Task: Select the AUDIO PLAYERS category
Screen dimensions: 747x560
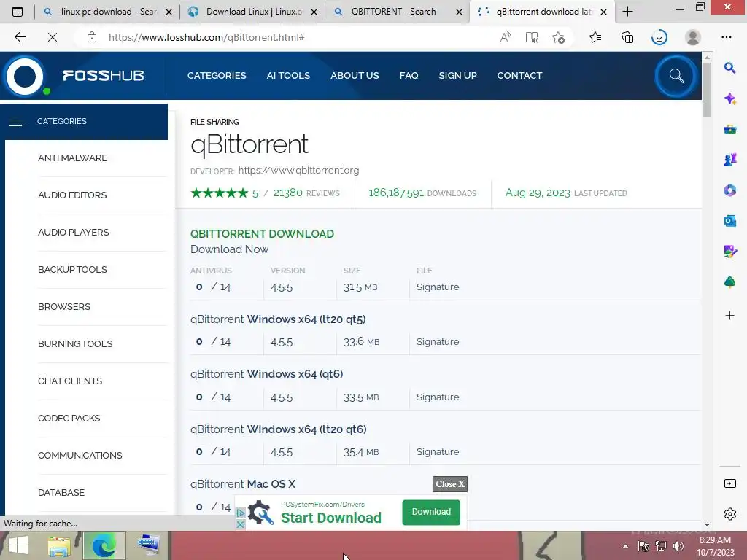Action: [x=74, y=233]
